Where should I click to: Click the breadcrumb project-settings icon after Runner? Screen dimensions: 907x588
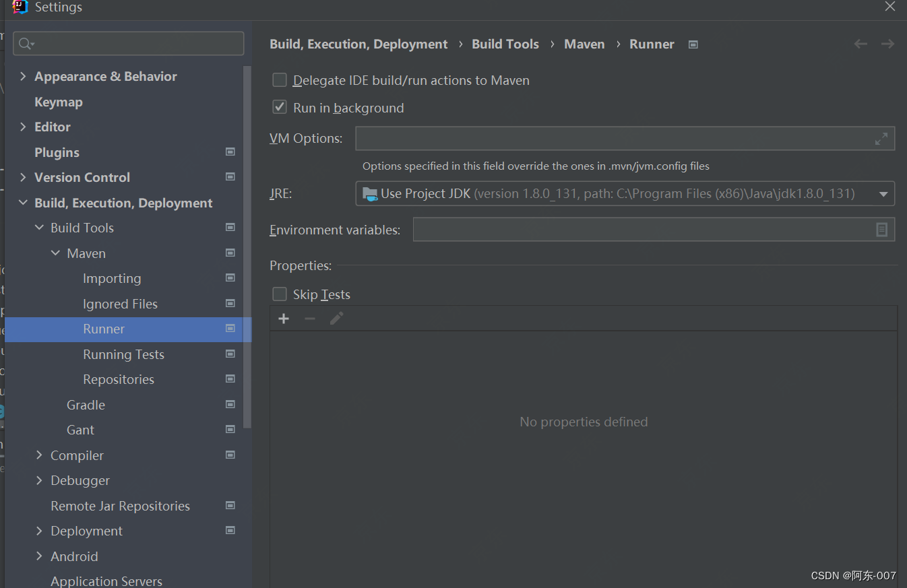pyautogui.click(x=693, y=44)
